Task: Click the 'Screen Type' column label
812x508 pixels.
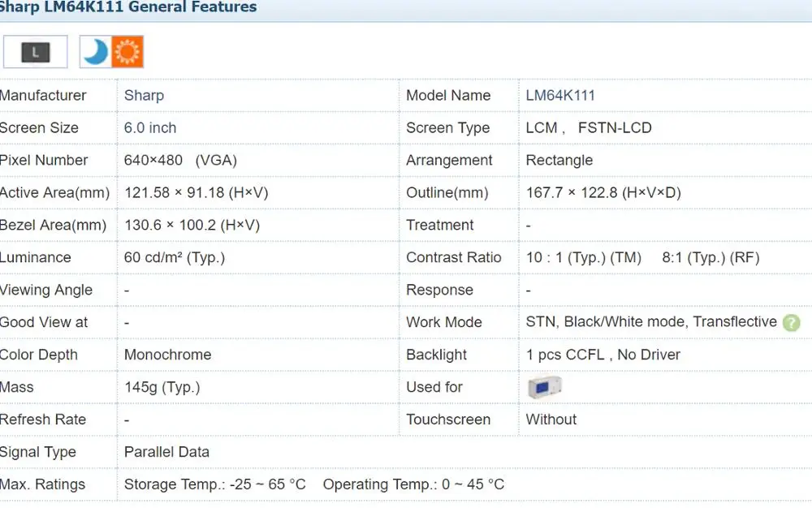Action: (448, 127)
